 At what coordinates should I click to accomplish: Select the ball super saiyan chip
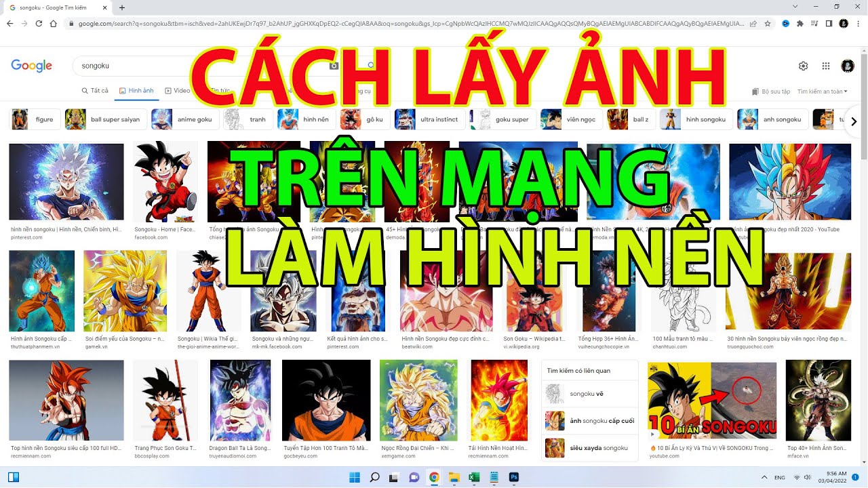104,119
